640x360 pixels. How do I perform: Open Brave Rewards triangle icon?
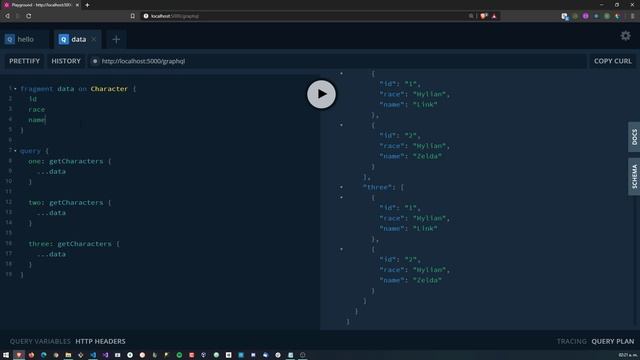[x=494, y=16]
